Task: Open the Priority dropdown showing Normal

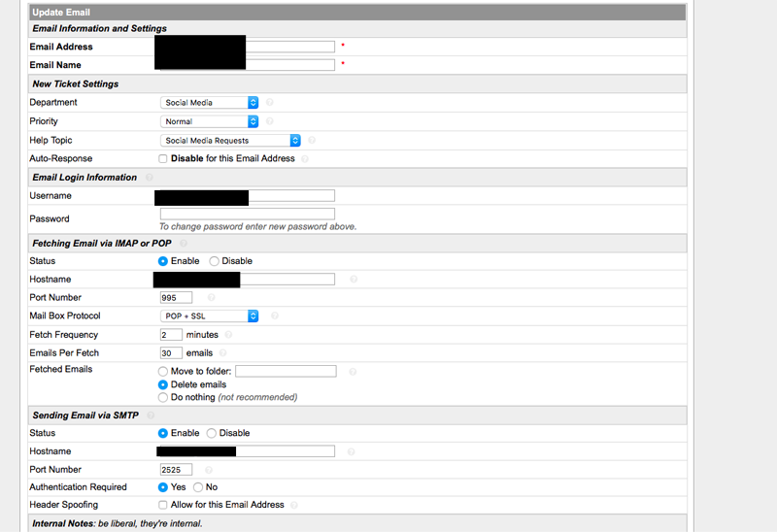Action: point(209,121)
